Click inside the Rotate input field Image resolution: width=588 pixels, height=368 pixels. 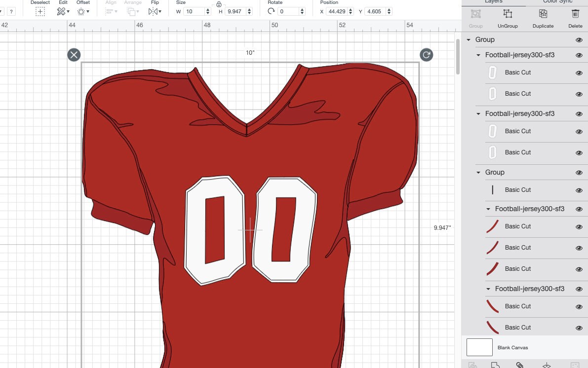point(289,11)
